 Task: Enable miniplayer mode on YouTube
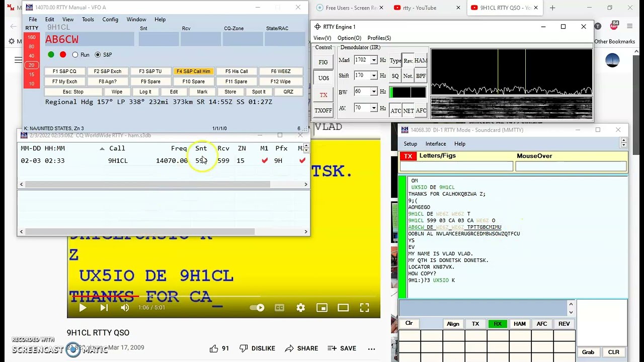click(322, 308)
